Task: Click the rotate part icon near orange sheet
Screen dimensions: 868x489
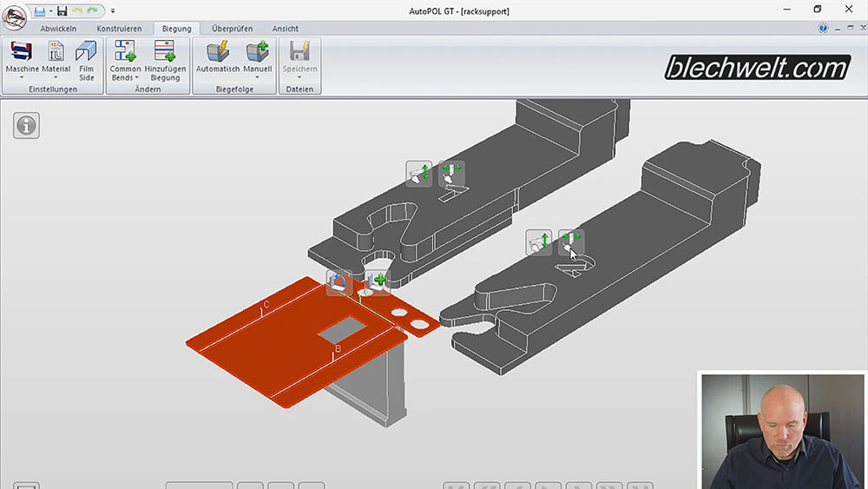Action: (339, 282)
